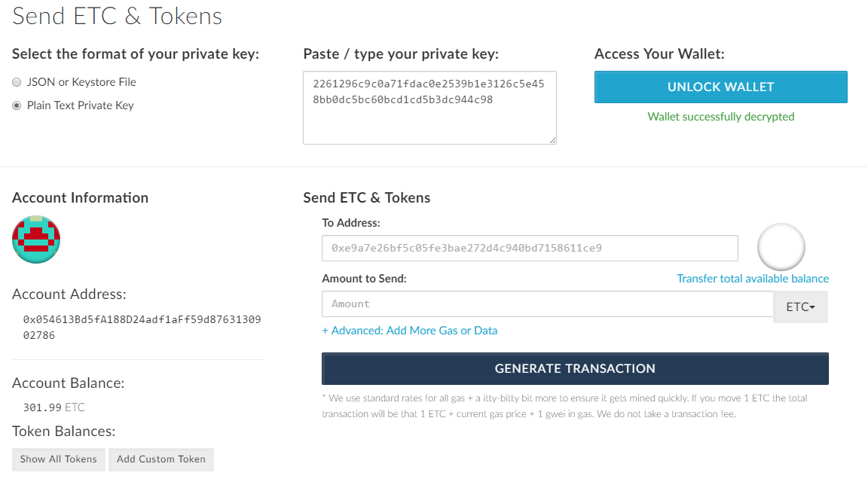Image resolution: width=868 pixels, height=485 pixels.
Task: Click the text area resize handle
Action: click(x=552, y=141)
